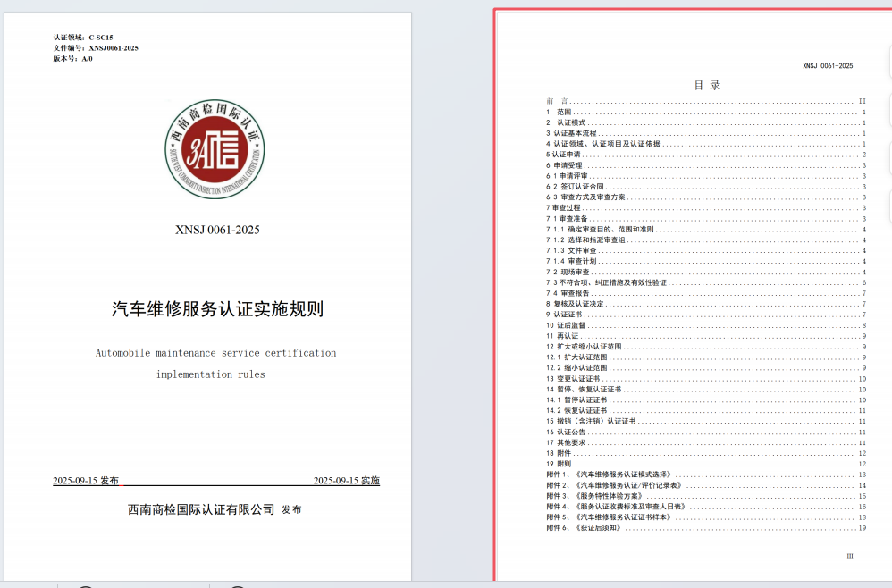This screenshot has height=588, width=892.
Task: Select 12.1 扩大认证范围 in contents
Action: pyautogui.click(x=576, y=357)
